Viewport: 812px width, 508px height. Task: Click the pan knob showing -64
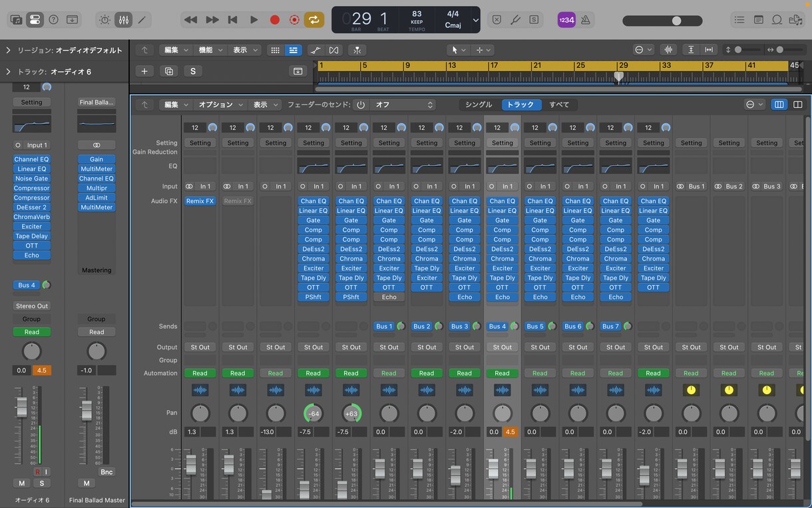[x=313, y=413]
